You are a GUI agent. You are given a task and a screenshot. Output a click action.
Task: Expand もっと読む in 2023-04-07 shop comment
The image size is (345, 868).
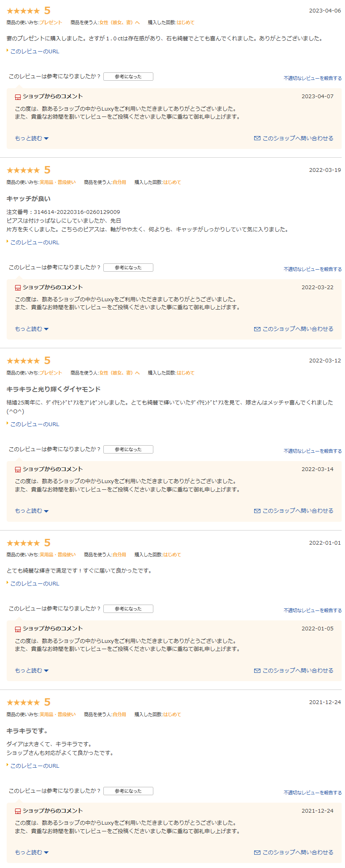(x=32, y=138)
